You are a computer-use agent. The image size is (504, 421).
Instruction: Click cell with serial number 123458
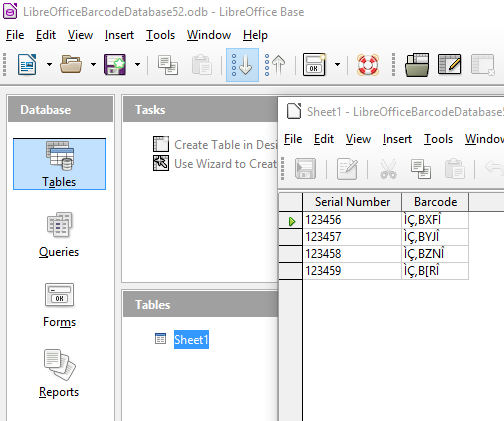click(x=352, y=254)
